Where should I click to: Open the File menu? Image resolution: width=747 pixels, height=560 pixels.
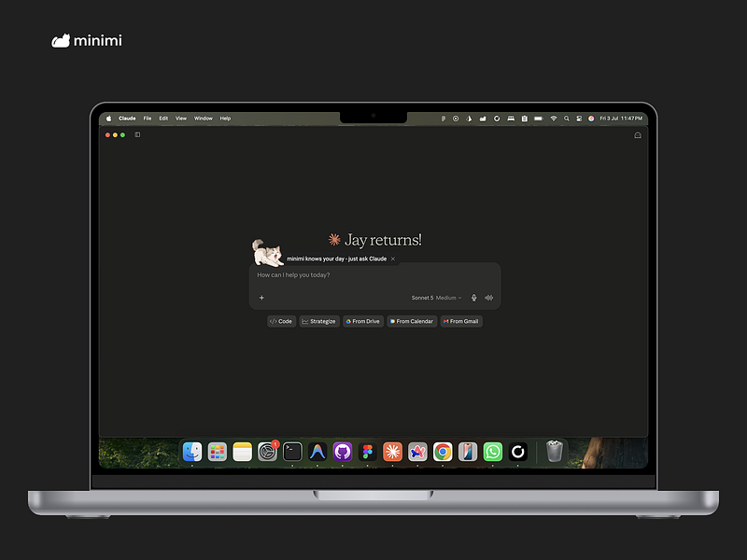tap(148, 119)
